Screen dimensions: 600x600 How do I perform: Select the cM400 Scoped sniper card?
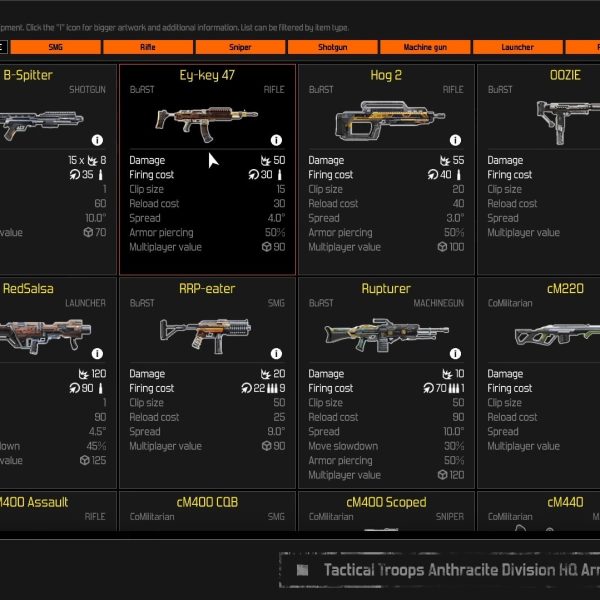point(386,511)
